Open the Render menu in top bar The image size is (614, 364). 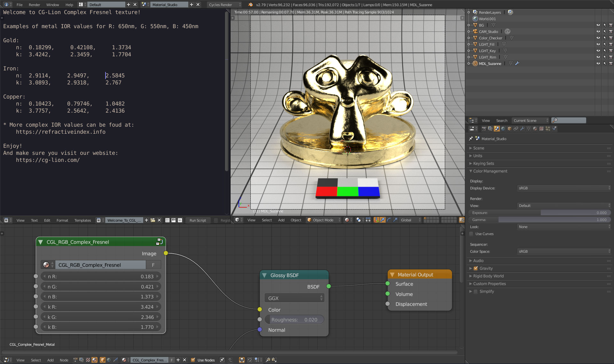click(34, 4)
